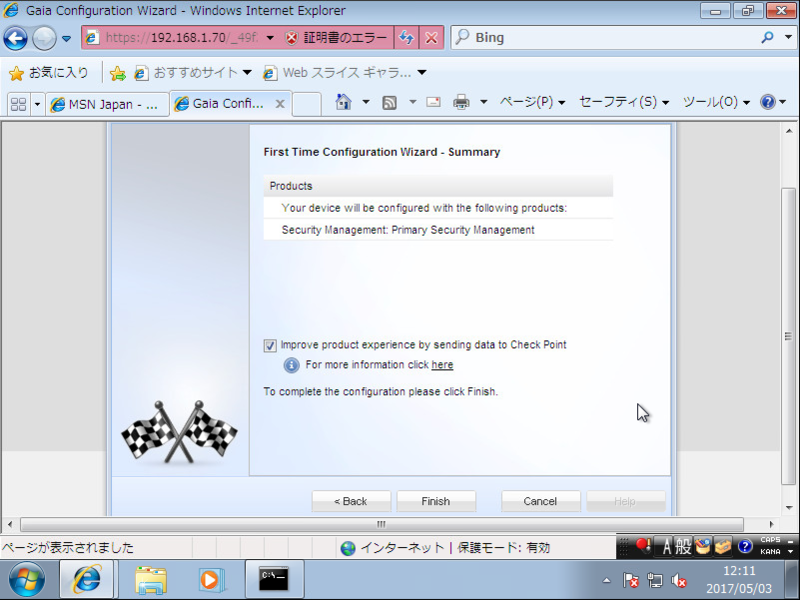Stop loading with the red X icon
This screenshot has width=800, height=600.
coord(431,38)
